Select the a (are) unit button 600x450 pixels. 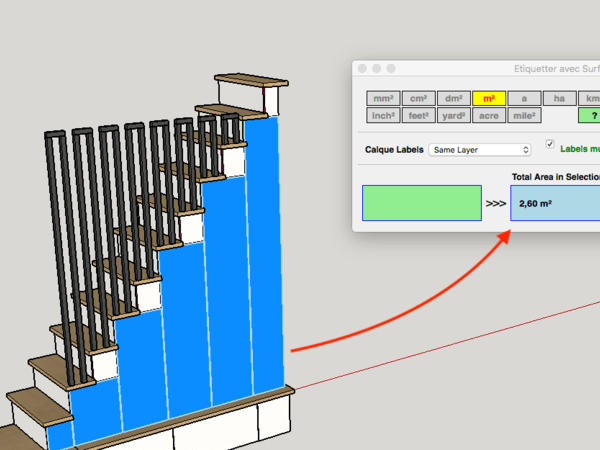(523, 98)
